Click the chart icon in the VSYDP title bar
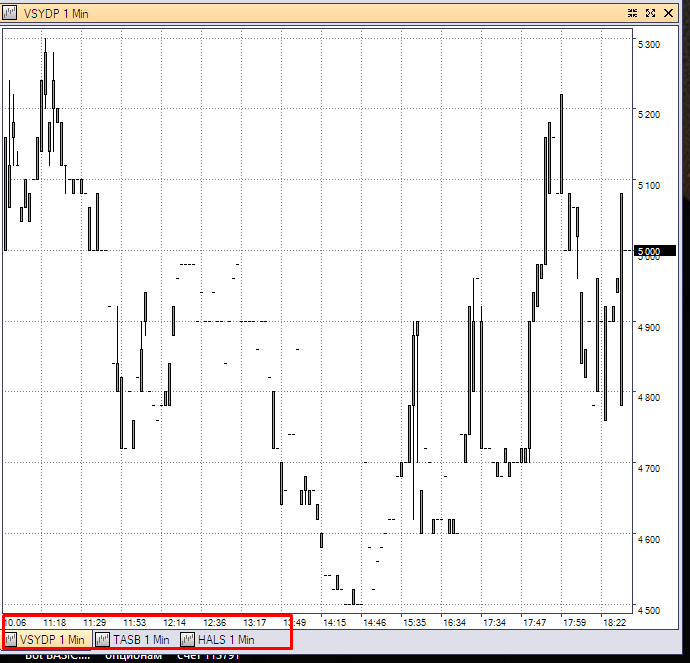This screenshot has height=663, width=690. 9,13
